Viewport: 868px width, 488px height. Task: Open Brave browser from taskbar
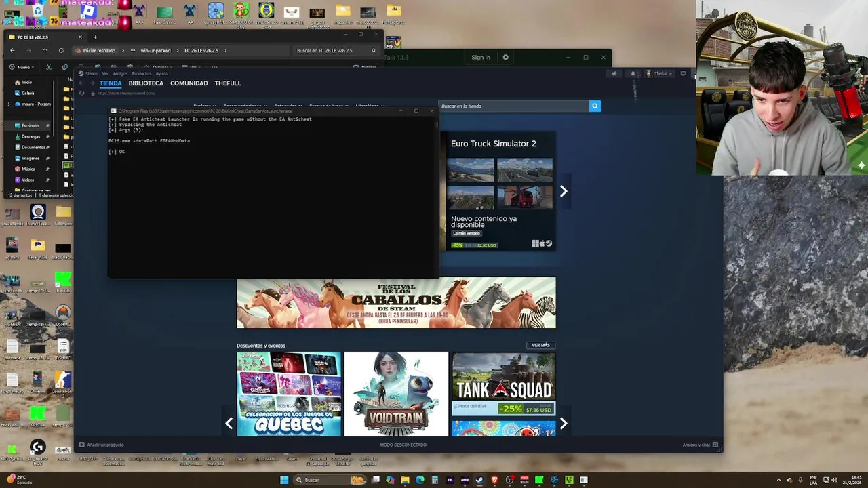point(494,480)
